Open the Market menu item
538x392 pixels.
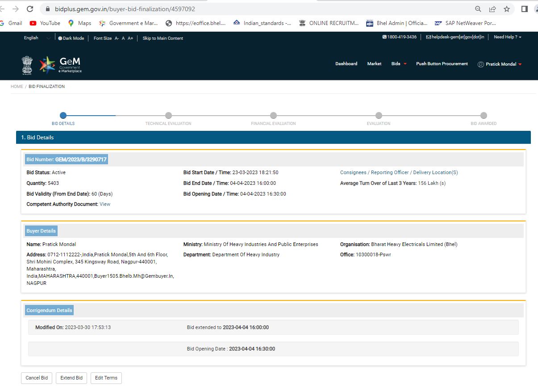click(x=374, y=64)
